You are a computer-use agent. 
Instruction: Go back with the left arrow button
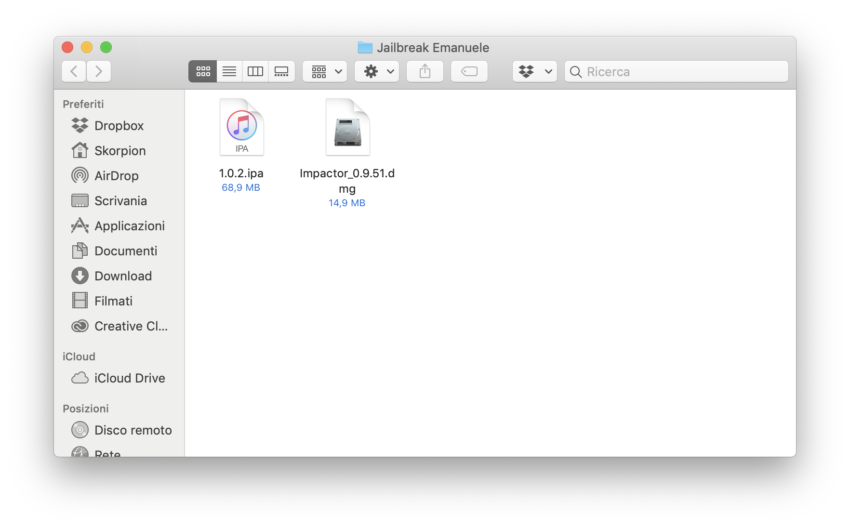click(74, 72)
